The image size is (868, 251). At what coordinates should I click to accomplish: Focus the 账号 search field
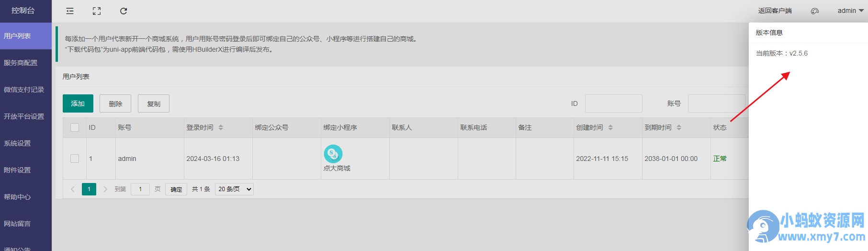[716, 103]
